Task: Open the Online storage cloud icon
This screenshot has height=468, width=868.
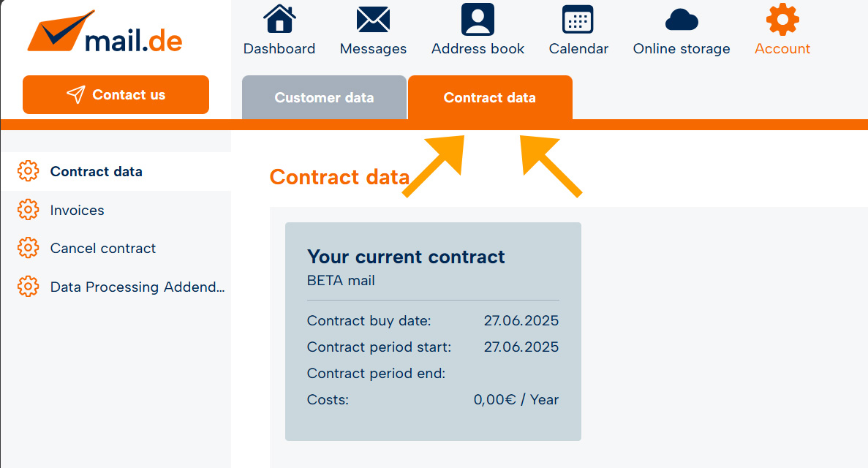Action: tap(682, 20)
